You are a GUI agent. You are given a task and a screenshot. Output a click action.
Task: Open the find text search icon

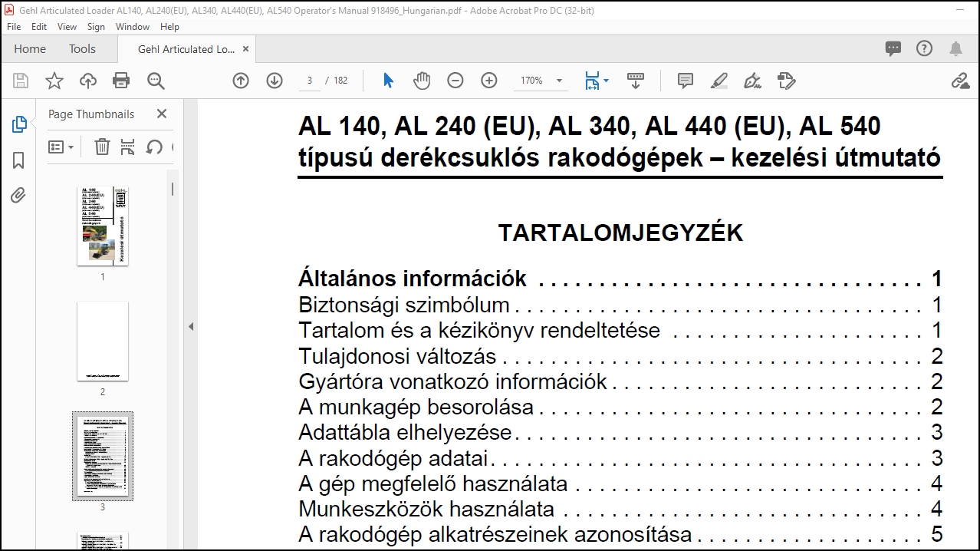click(156, 81)
